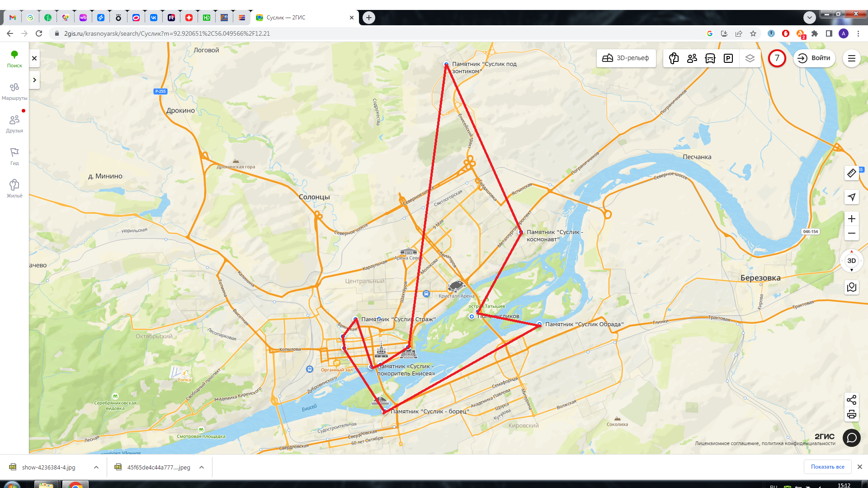Open the Маршруты routes section
The image size is (868, 488).
click(14, 92)
